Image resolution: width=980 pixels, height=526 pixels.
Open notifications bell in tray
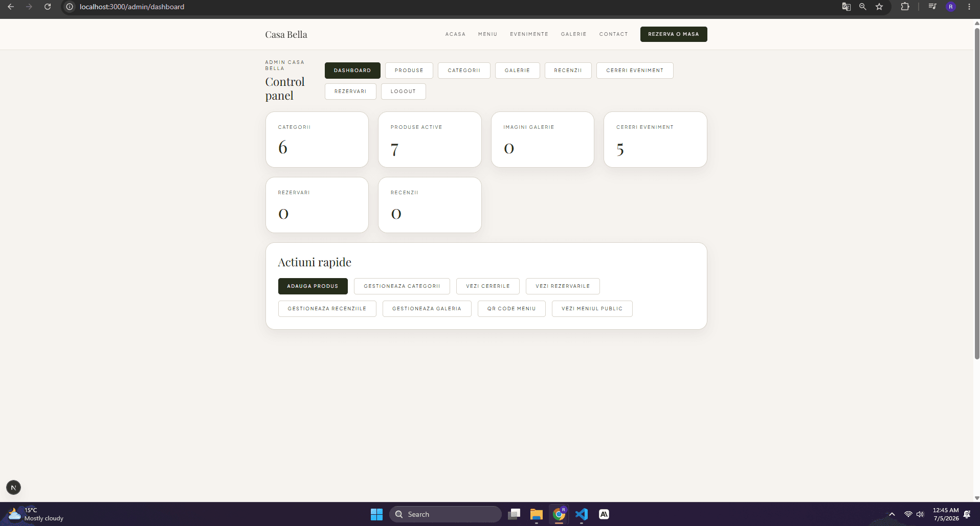[x=967, y=514]
